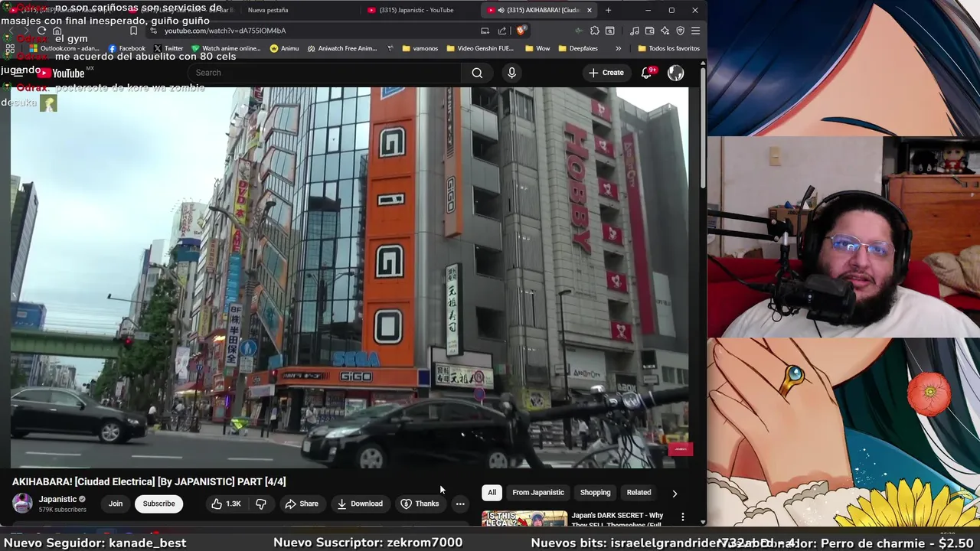Open account avatar menu
The image size is (980, 551).
pyautogui.click(x=675, y=73)
